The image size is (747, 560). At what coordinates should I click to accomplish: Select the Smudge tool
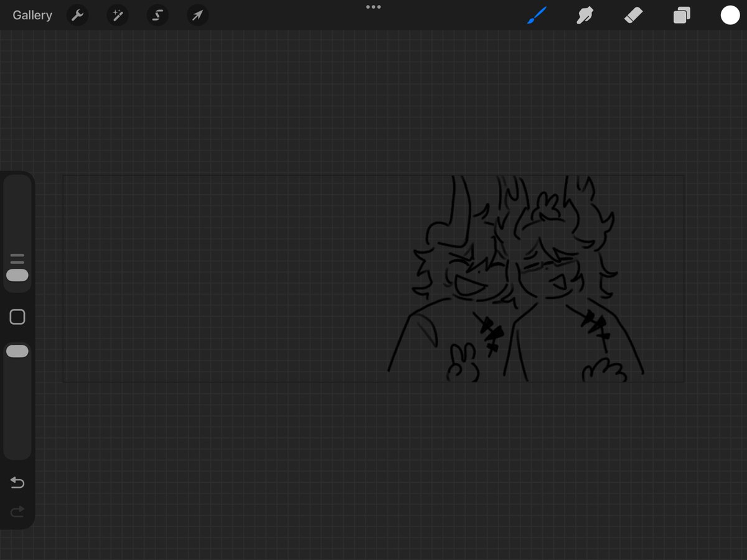[x=585, y=16]
